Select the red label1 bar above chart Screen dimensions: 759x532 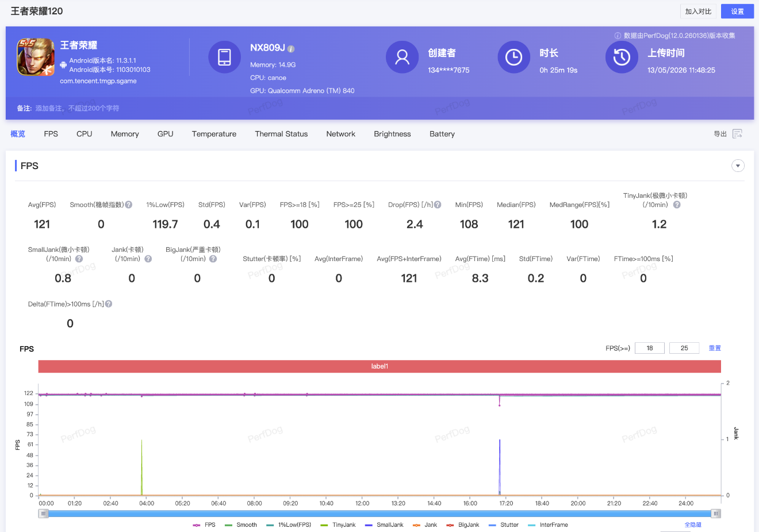pyautogui.click(x=379, y=366)
